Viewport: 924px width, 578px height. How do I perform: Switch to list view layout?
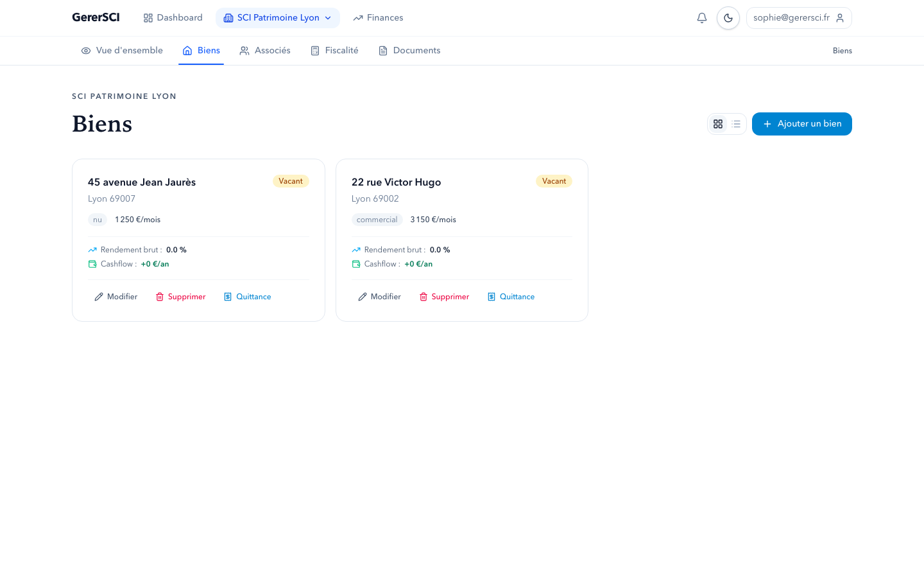736,124
